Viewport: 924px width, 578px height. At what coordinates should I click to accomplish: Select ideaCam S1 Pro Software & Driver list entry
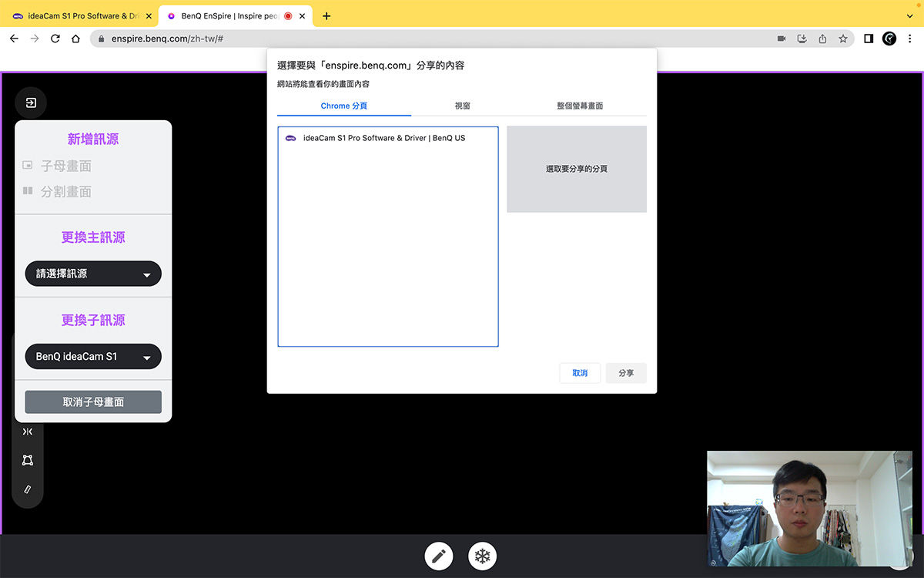[388, 138]
